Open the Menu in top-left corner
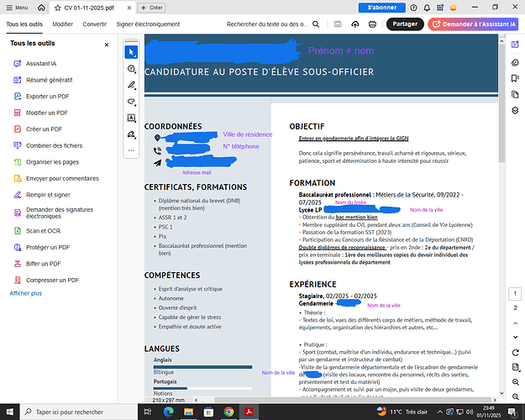Viewport: 525px width, 420px height. (x=16, y=8)
